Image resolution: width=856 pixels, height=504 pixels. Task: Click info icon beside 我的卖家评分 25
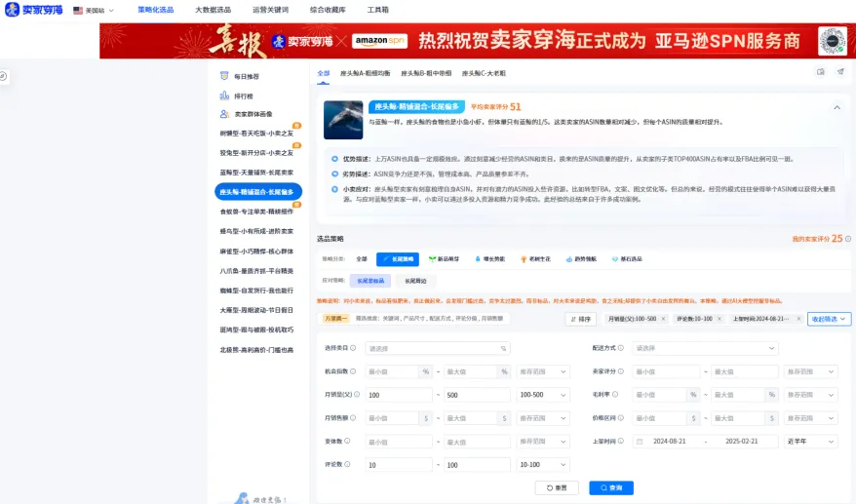[848, 239]
